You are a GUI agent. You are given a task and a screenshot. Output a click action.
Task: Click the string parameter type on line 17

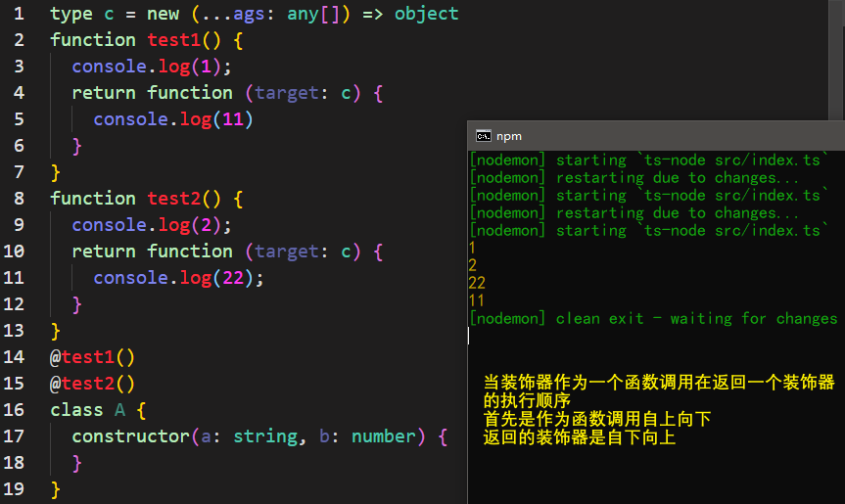(x=265, y=436)
